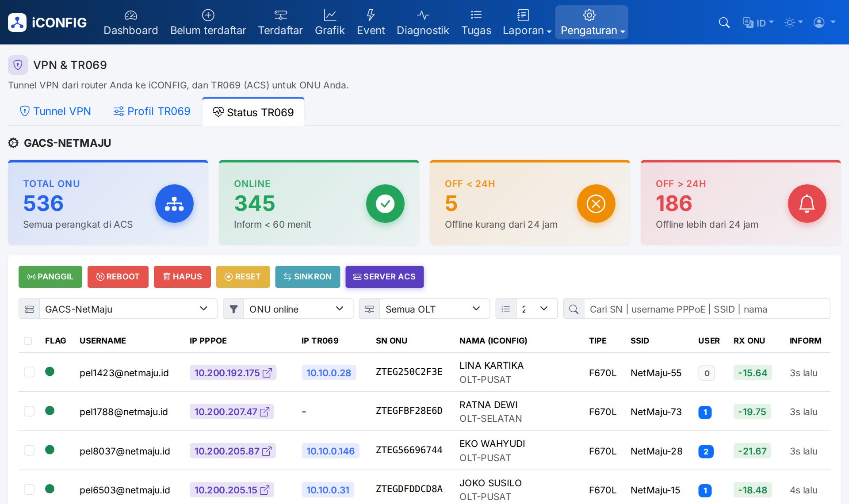Check the row for pel6503@netmaju.id
Screen dimensions: 849x504
pos(29,489)
